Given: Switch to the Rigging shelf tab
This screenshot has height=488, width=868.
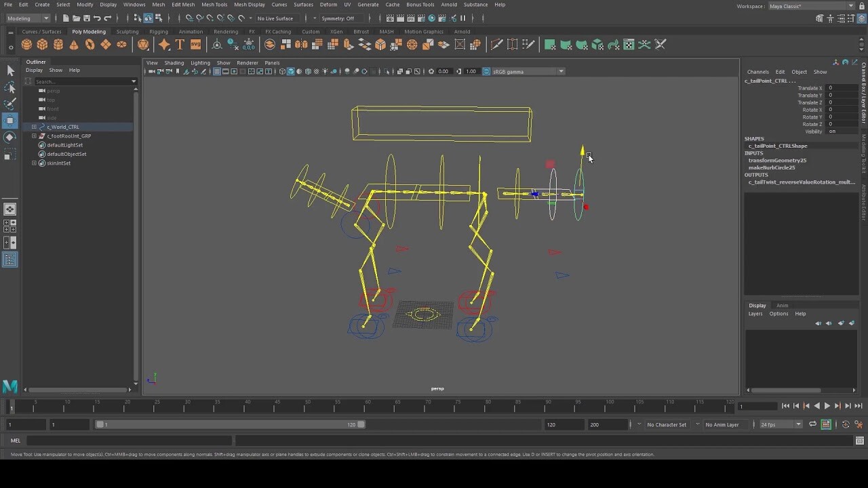Looking at the screenshot, I should (x=159, y=31).
